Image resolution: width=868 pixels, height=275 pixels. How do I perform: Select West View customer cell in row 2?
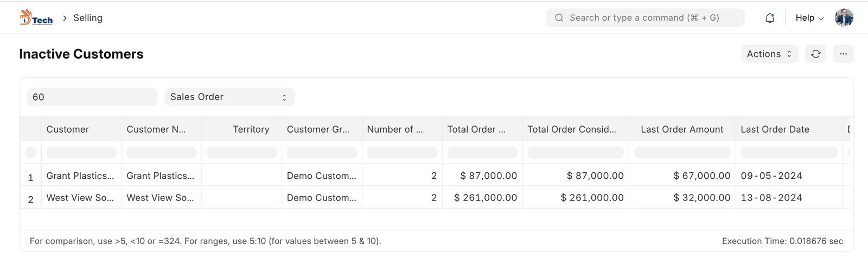pos(80,198)
